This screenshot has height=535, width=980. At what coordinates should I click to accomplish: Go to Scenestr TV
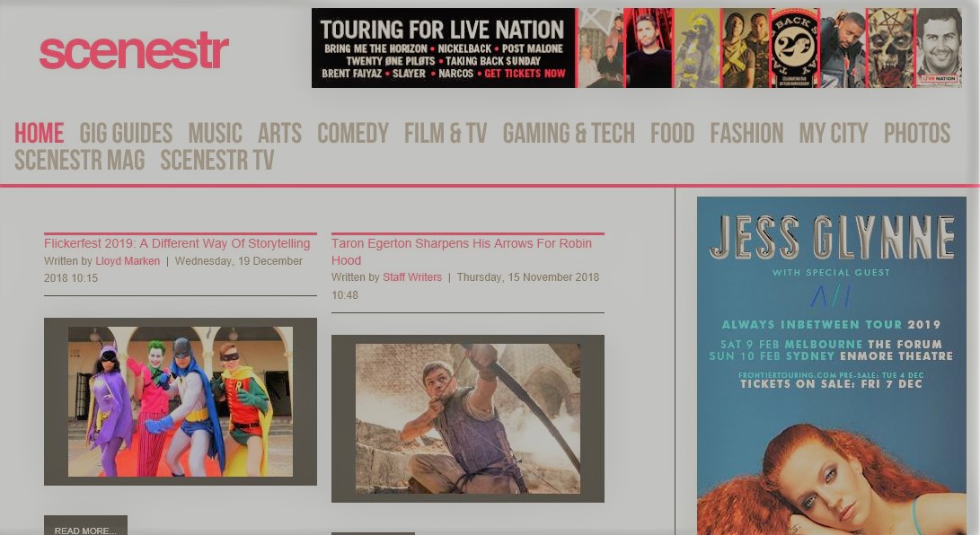click(x=216, y=161)
